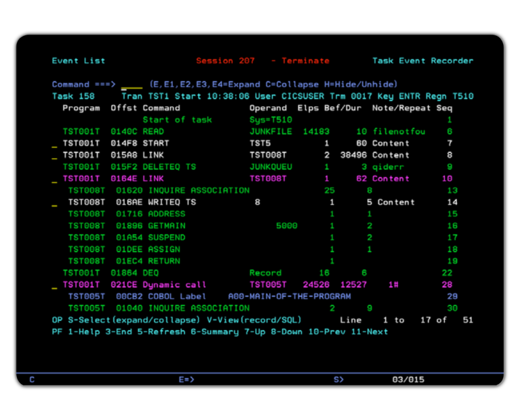
Task: Click the 'Operand' column header
Action: 268,108
